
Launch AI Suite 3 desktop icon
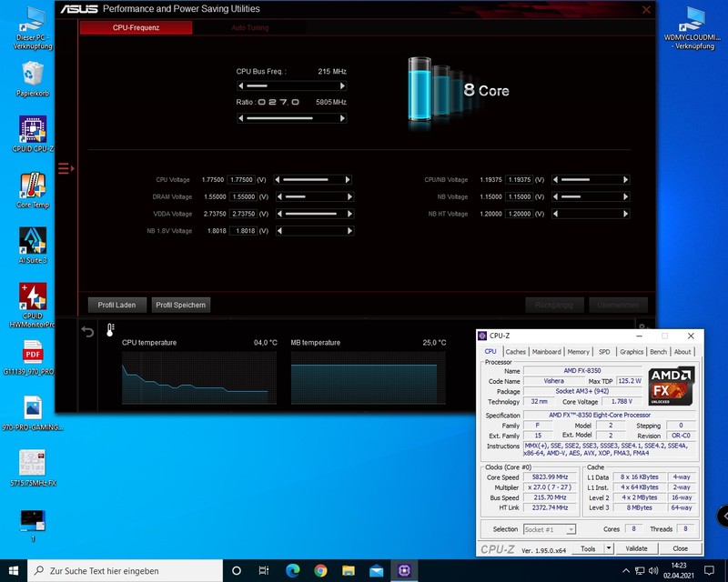click(33, 246)
